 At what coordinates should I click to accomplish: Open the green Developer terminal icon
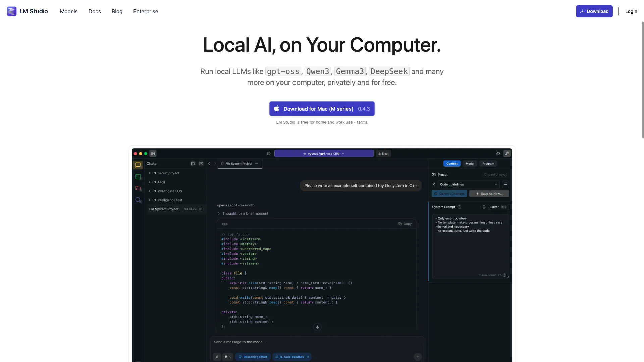(x=138, y=177)
